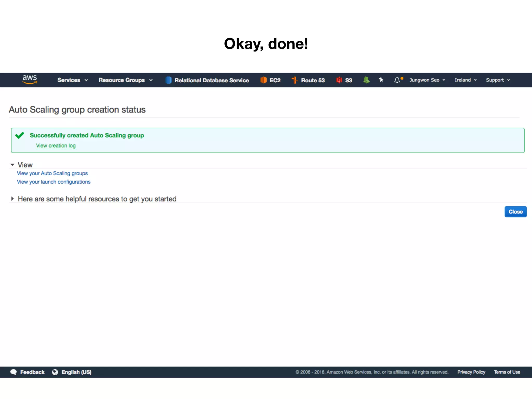Open the Relational Database Service shortcut label

pos(212,80)
